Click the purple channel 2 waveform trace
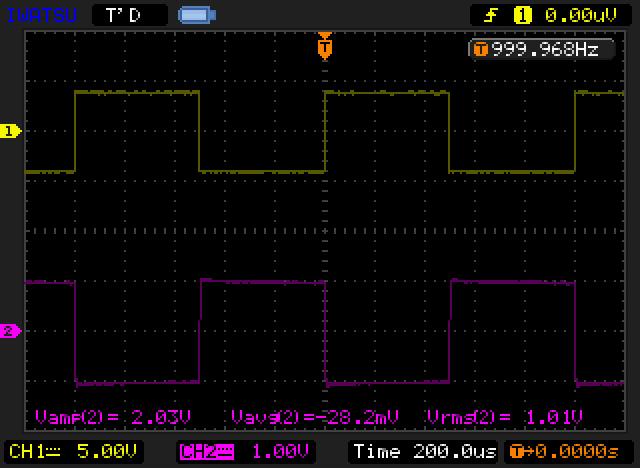The width and height of the screenshot is (640, 468). (x=137, y=382)
